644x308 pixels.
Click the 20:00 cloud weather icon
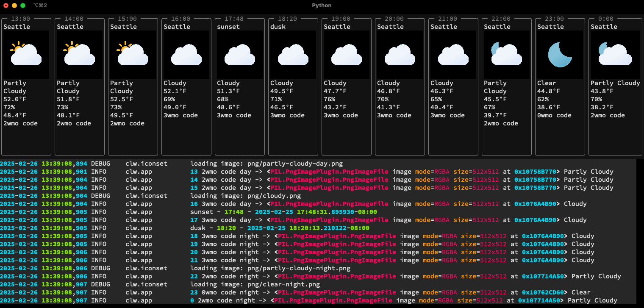[x=400, y=55]
